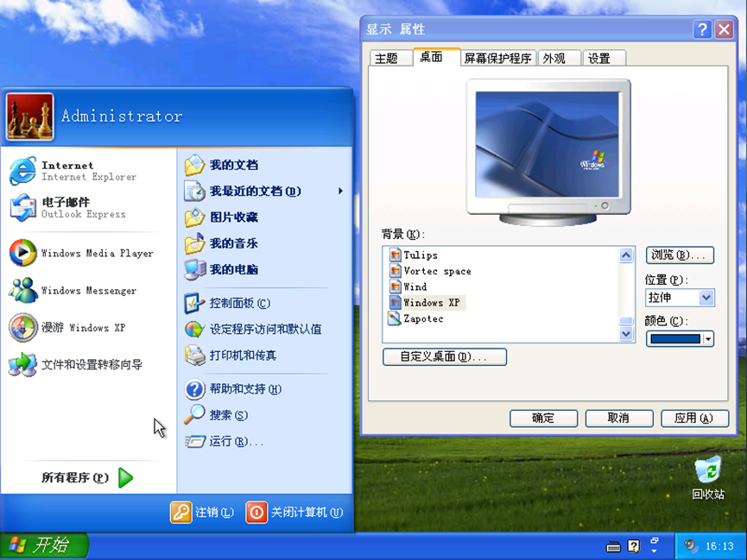Confirm with the 确定 button
The image size is (747, 560).
click(543, 418)
